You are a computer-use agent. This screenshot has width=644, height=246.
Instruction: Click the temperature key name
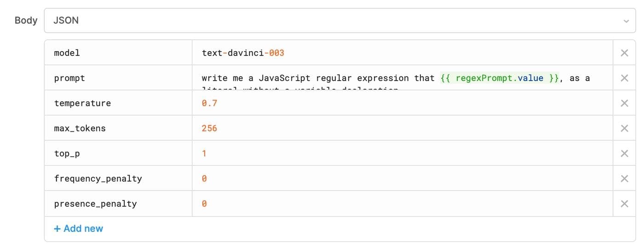82,103
